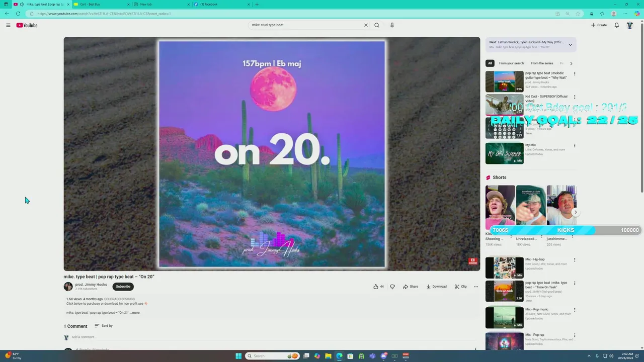This screenshot has height=362, width=644.
Task: Open Why Wait video thumbnail
Action: click(x=504, y=81)
